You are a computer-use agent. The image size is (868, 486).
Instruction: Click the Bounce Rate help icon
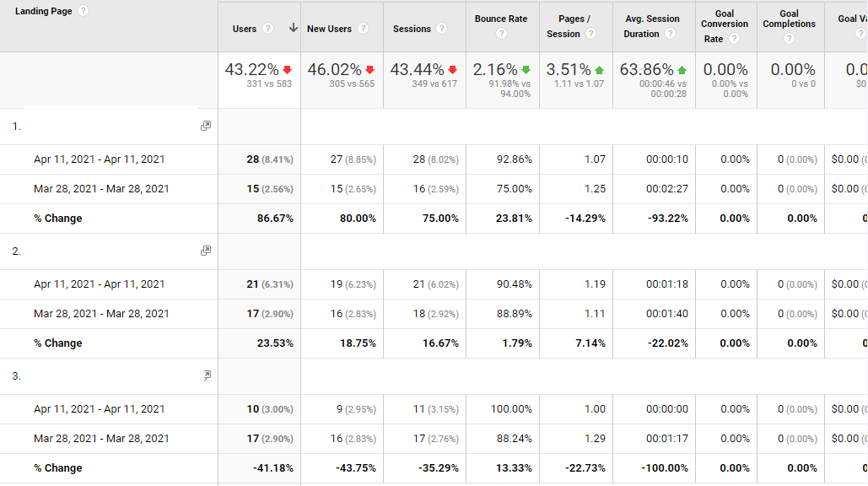click(501, 35)
